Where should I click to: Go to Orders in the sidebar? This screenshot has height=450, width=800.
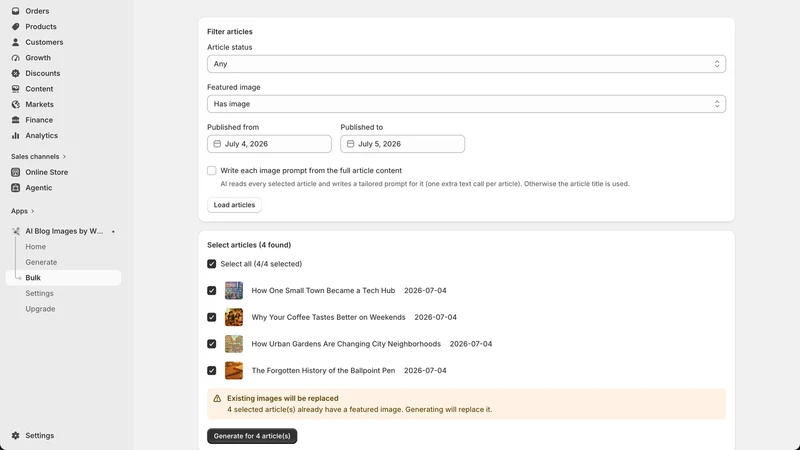tap(37, 11)
